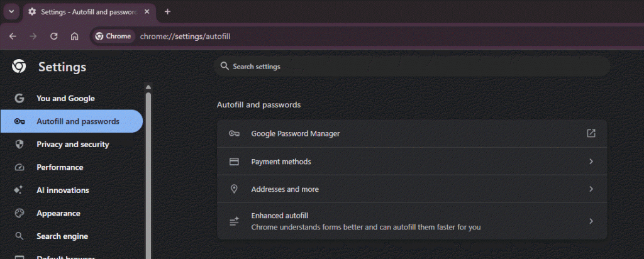Screen dimensions: 644x259
Task: Click the Google G icon in the sidebar
Action: pos(19,99)
